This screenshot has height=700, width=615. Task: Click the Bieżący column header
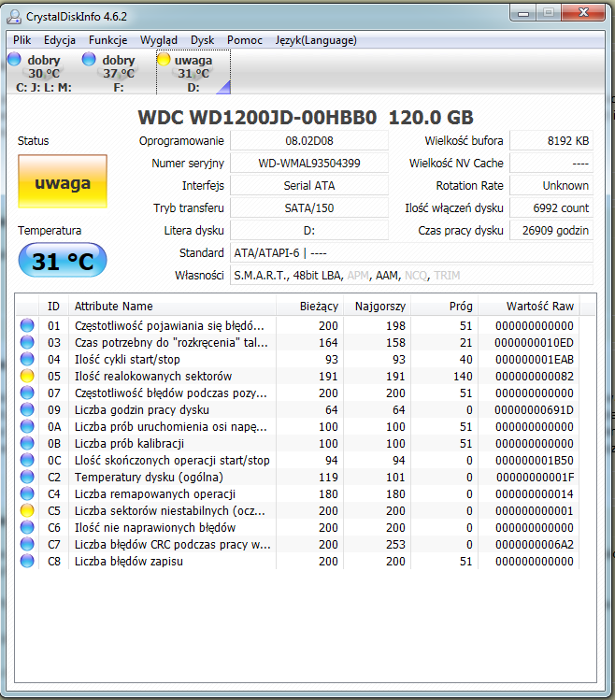point(310,307)
